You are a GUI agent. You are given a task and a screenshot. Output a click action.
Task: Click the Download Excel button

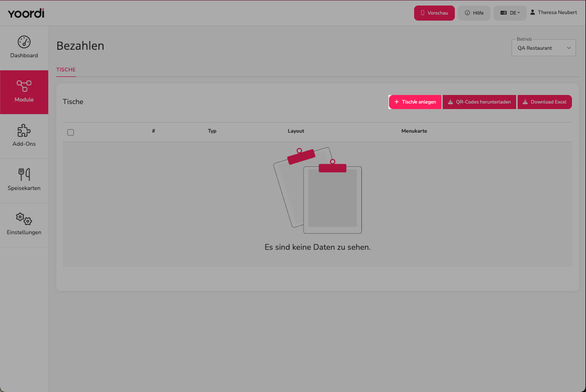point(544,102)
